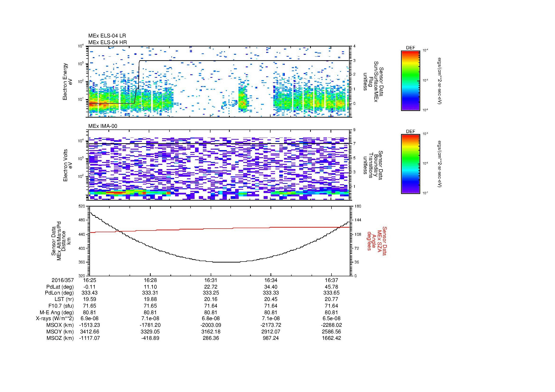The image size is (555, 392).
Task: Click the 'MEx IMA-00' panel title
Action: tap(103, 126)
